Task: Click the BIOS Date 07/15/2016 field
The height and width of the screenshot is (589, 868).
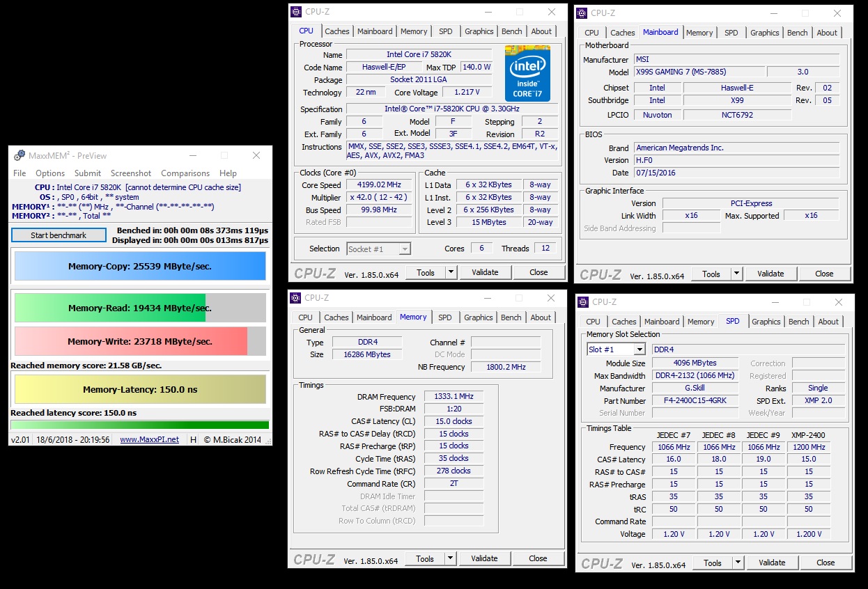Action: 736,173
